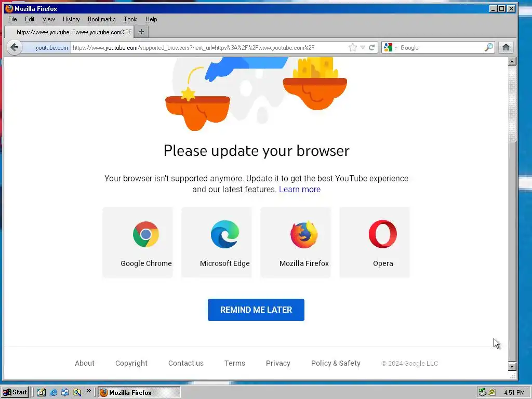This screenshot has width=532, height=399.
Task: Open the Edit menu
Action: point(30,19)
